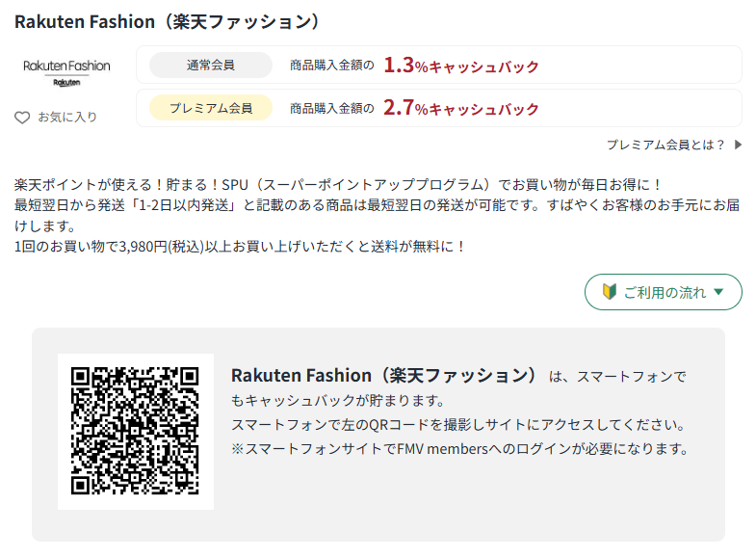Viewport: 756px width, 557px height.
Task: Click the green dropdown triangle in 'ご利用の流れ'
Action: click(x=718, y=292)
